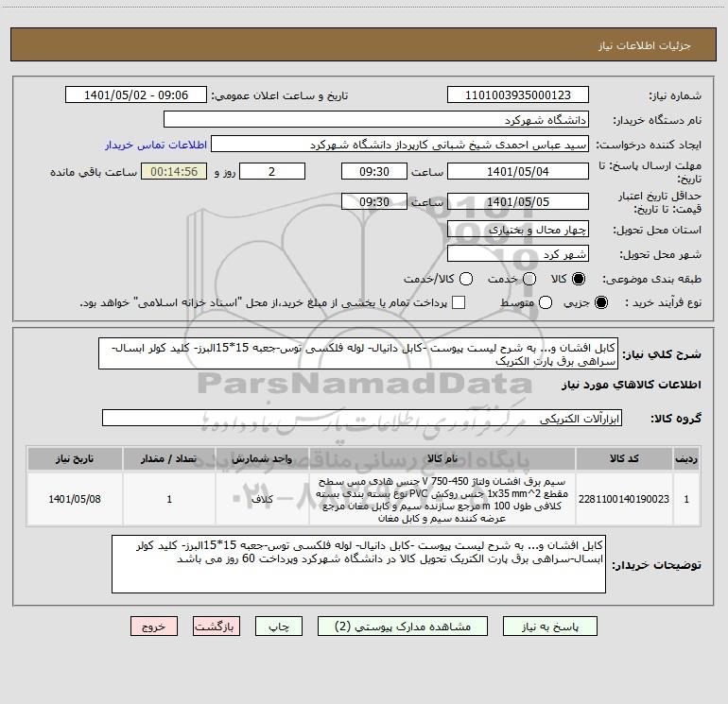Click the شرح کلی نیاز description box

tap(358, 353)
